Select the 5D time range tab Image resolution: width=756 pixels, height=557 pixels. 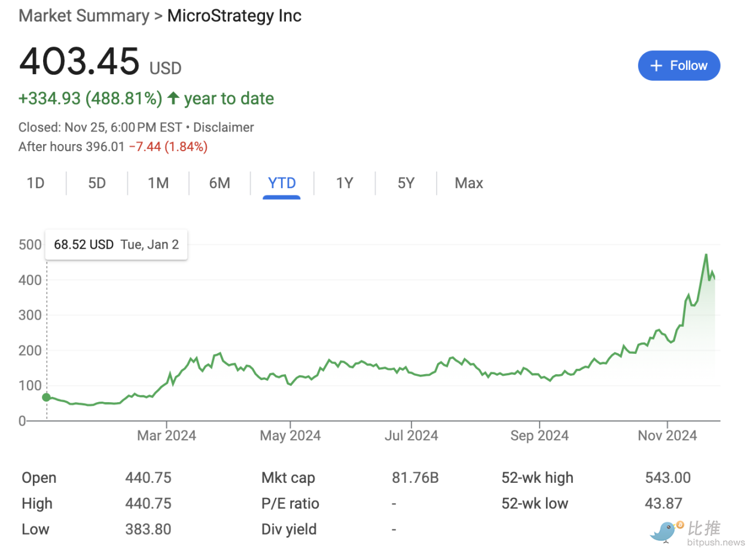[x=96, y=183]
